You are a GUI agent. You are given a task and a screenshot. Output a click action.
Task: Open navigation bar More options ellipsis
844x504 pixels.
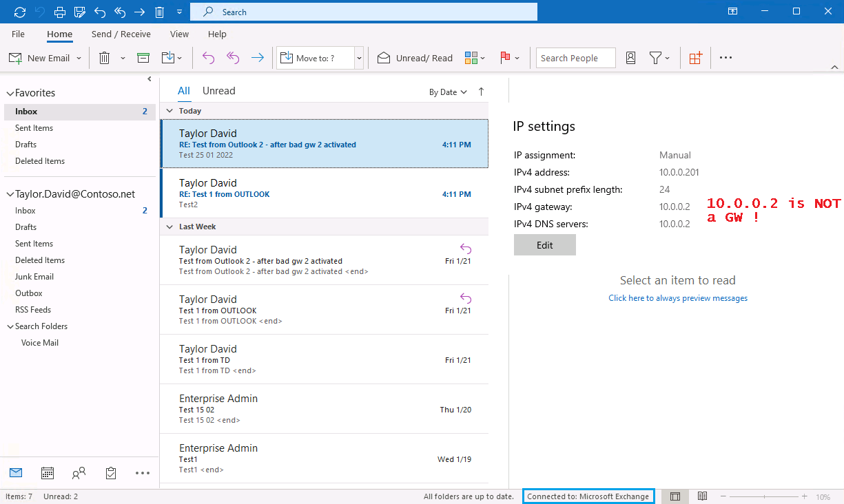click(x=143, y=473)
